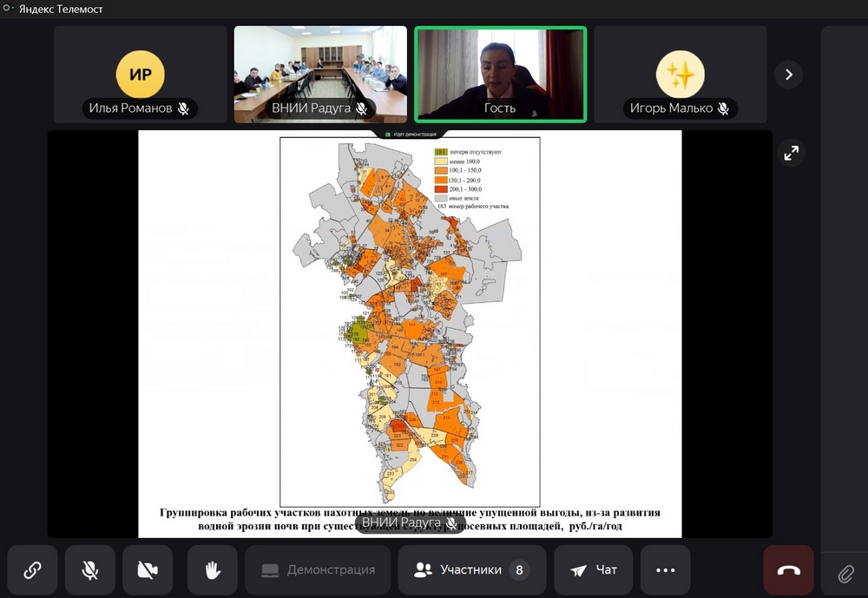This screenshot has width=868, height=598.
Task: Expand shared presentation to fullscreen
Action: (791, 153)
